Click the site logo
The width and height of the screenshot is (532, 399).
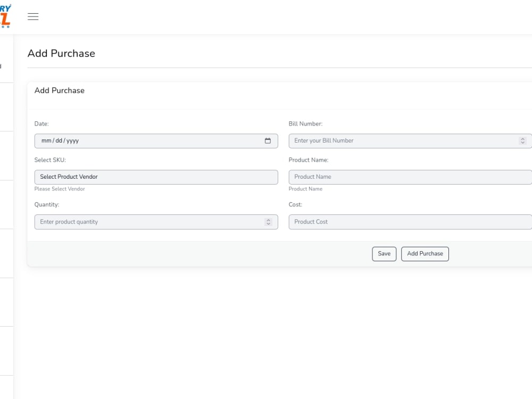(5, 16)
